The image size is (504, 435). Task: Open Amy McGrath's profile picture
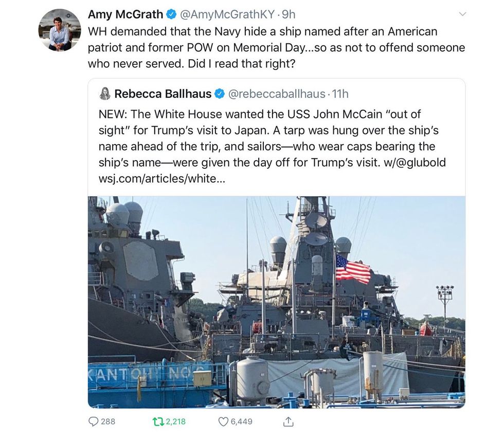click(60, 30)
